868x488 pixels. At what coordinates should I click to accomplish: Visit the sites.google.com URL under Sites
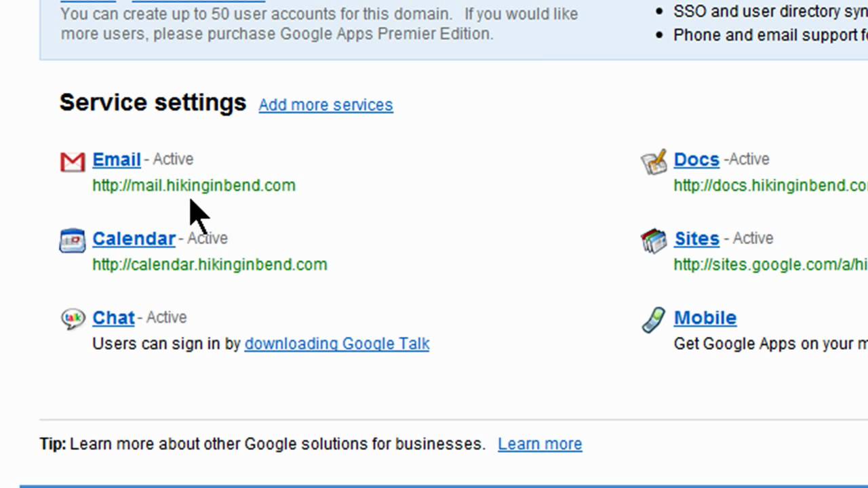pyautogui.click(x=770, y=265)
